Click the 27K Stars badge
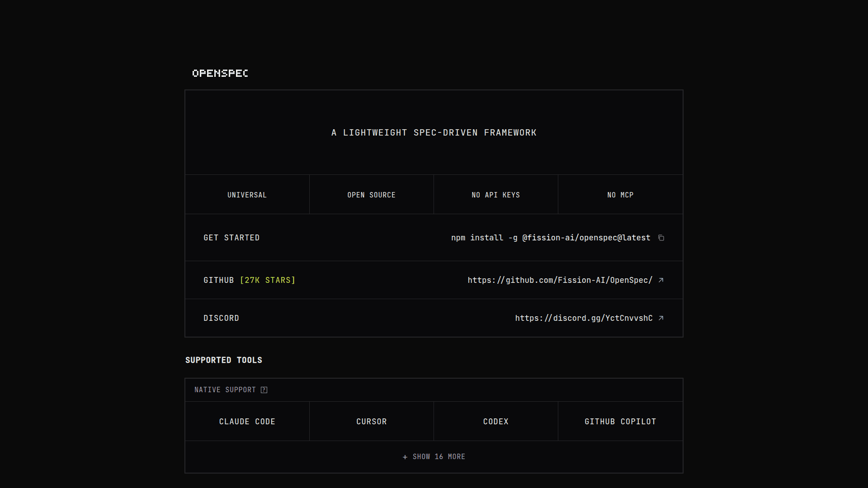The width and height of the screenshot is (868, 488). point(268,280)
